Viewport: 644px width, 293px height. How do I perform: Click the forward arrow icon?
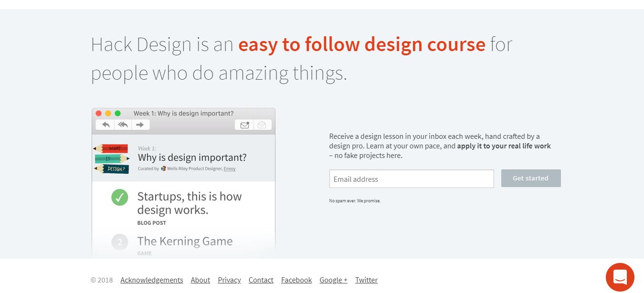click(140, 125)
